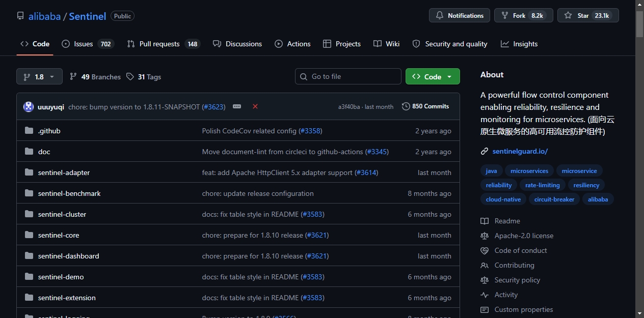Open the sentinelguard.io website link
This screenshot has height=318, width=644.
tap(520, 151)
